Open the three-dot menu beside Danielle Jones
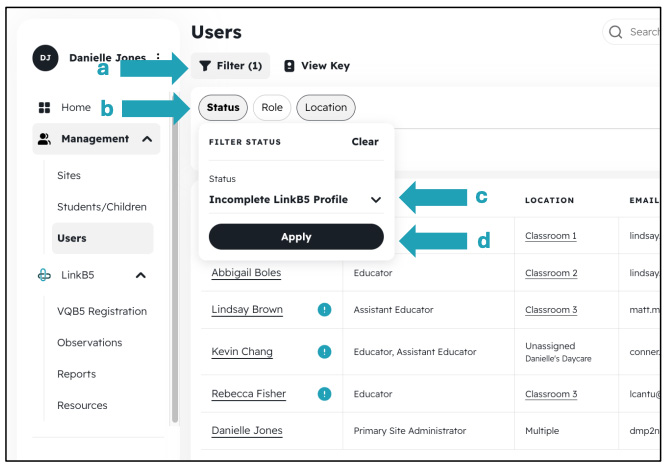Image resolution: width=669 pixels, height=468 pixels. tap(158, 56)
